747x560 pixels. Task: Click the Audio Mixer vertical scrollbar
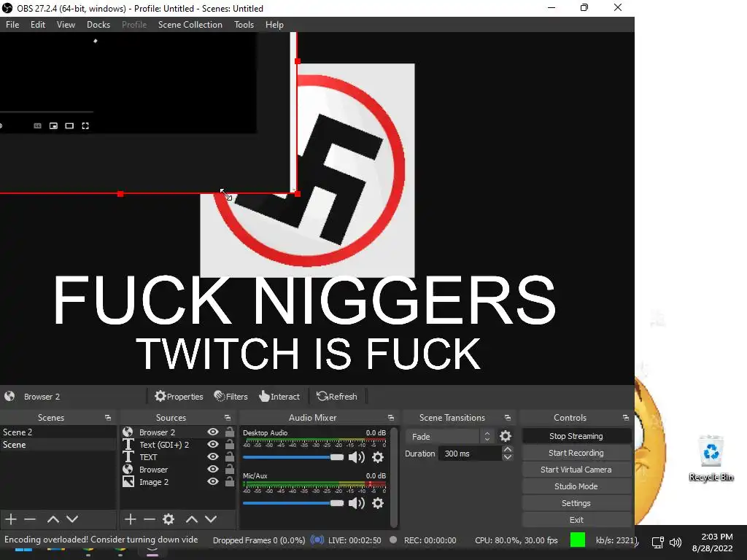(x=394, y=478)
